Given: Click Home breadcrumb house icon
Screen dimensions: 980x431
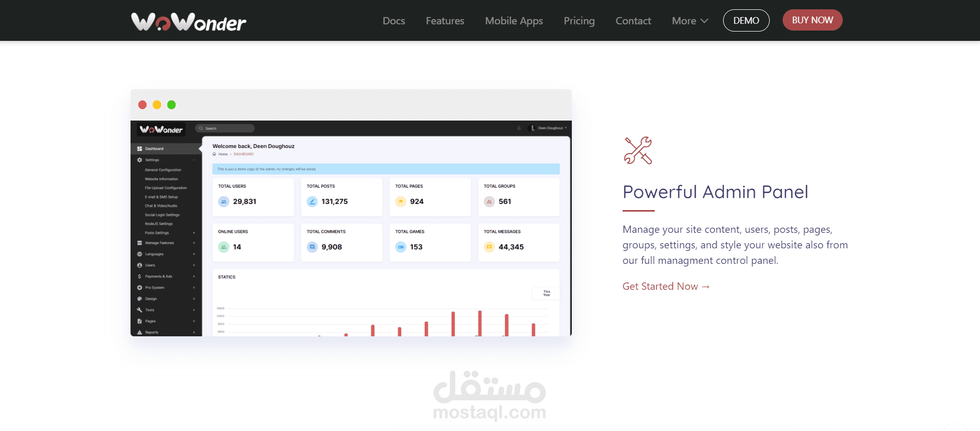Looking at the screenshot, I should (214, 154).
